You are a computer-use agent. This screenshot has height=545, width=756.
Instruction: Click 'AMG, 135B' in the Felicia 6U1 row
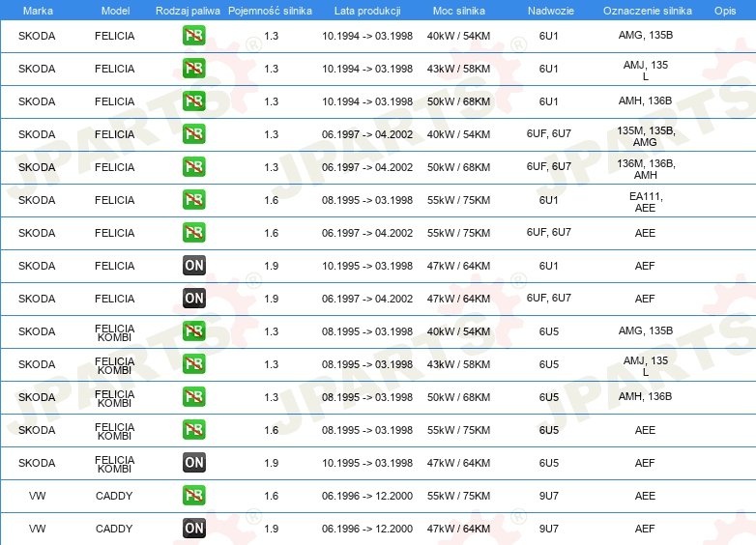pyautogui.click(x=646, y=35)
